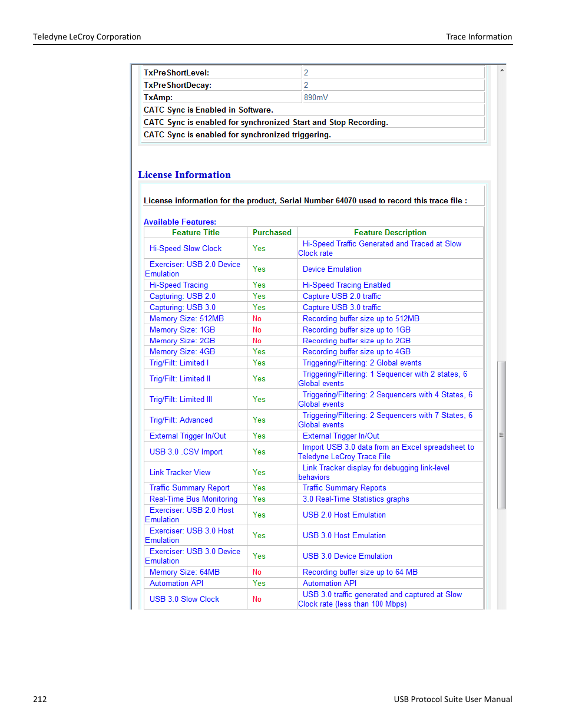This screenshot has height=728, width=562.
Task: Click 'Trig/Filt: Advanced' feature title
Action: [x=181, y=420]
